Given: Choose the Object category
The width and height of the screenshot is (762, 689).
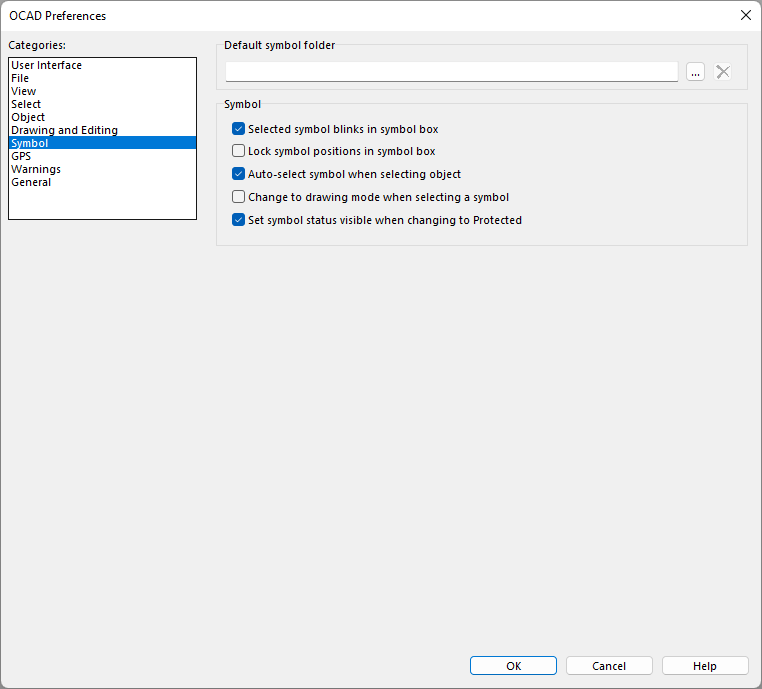Looking at the screenshot, I should tap(103, 117).
